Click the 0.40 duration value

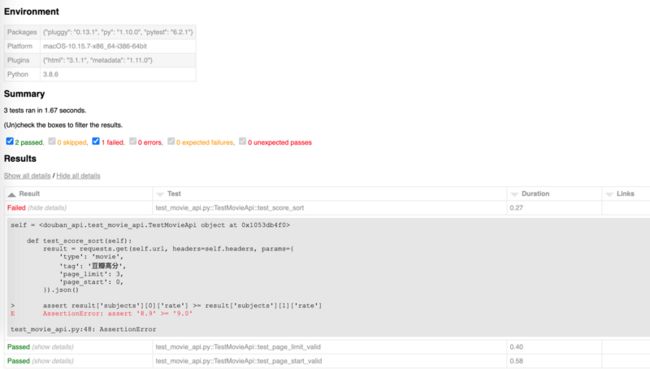516,347
